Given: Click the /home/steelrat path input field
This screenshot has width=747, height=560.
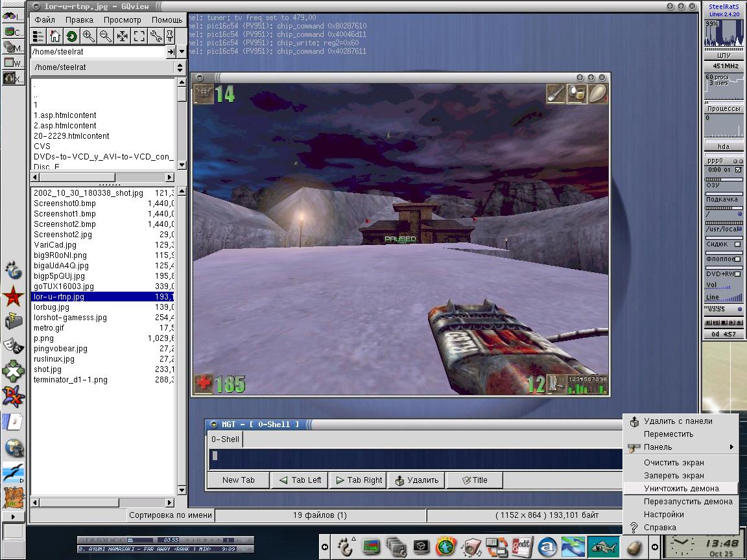Looking at the screenshot, I should pos(98,51).
